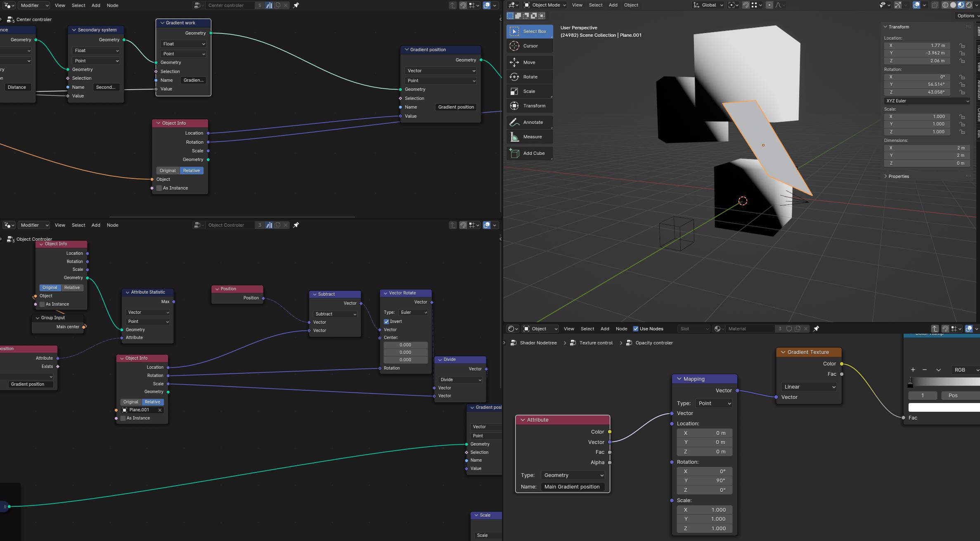Toggle Original mode in Object Info node
Screen dimensions: 980x541
click(167, 171)
